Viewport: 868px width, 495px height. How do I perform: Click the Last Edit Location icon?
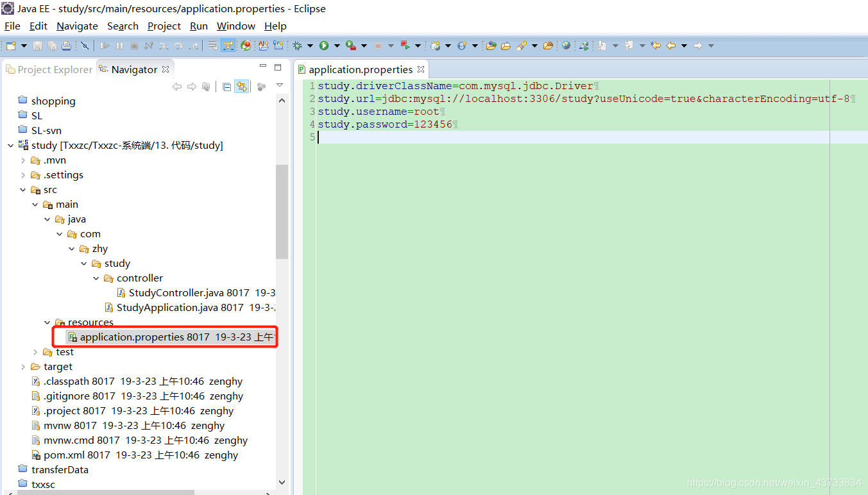click(655, 46)
